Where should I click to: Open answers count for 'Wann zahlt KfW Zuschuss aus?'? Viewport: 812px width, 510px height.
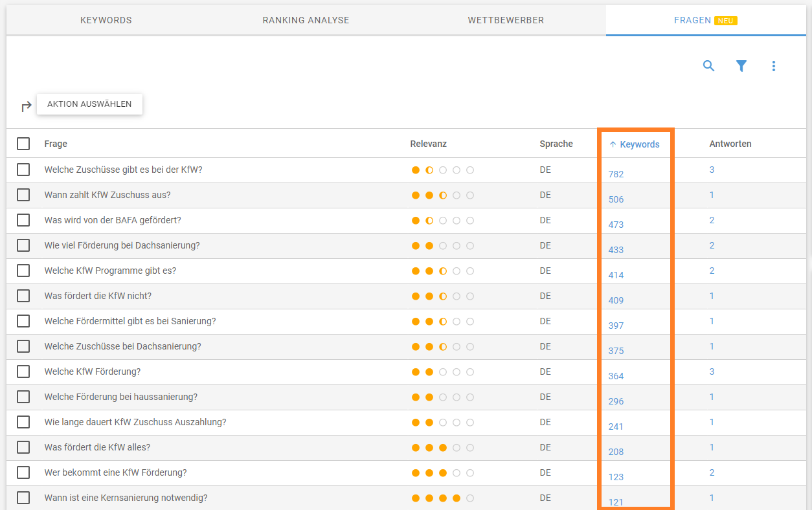tap(712, 195)
